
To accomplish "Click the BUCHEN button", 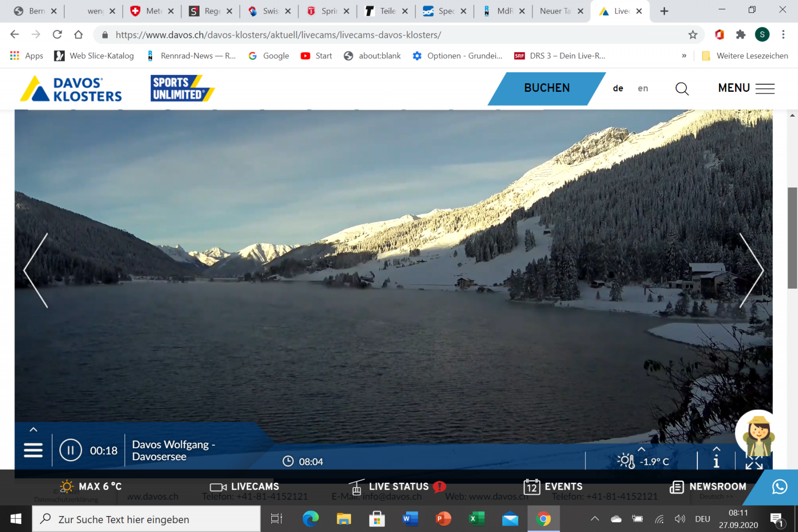I will point(547,88).
